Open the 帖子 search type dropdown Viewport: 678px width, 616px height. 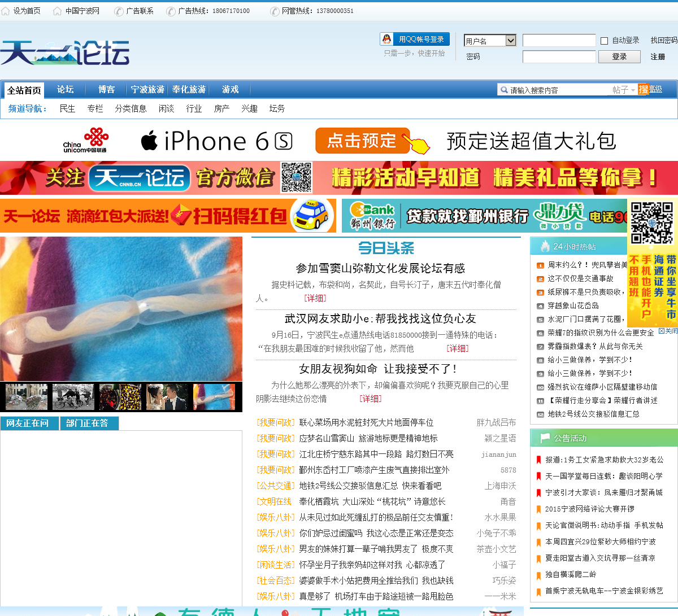coord(624,90)
